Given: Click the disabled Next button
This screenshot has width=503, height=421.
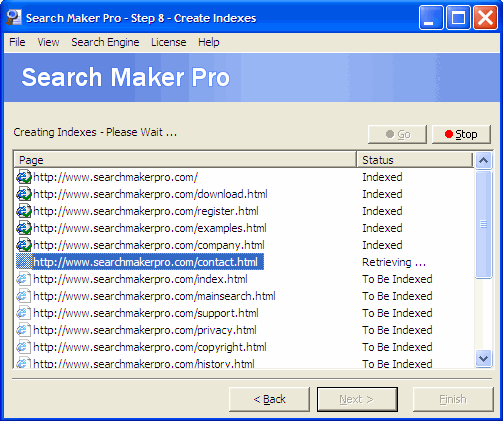Looking at the screenshot, I should pyautogui.click(x=357, y=399).
